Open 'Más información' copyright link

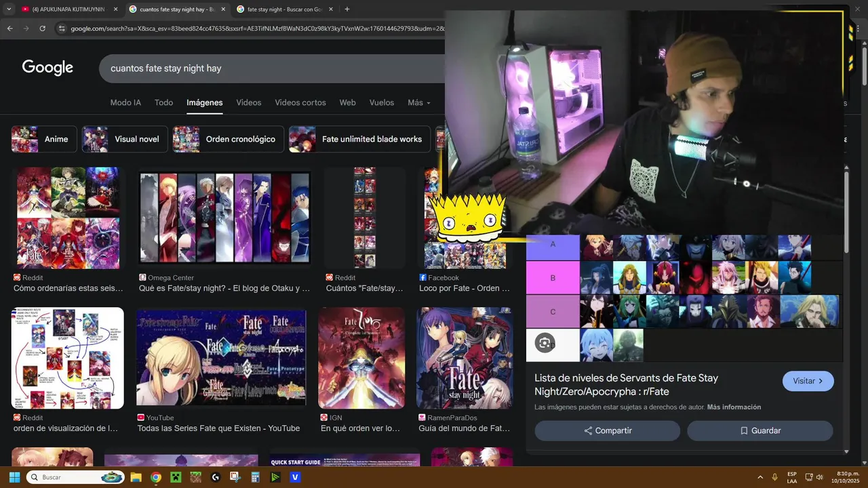pos(734,407)
